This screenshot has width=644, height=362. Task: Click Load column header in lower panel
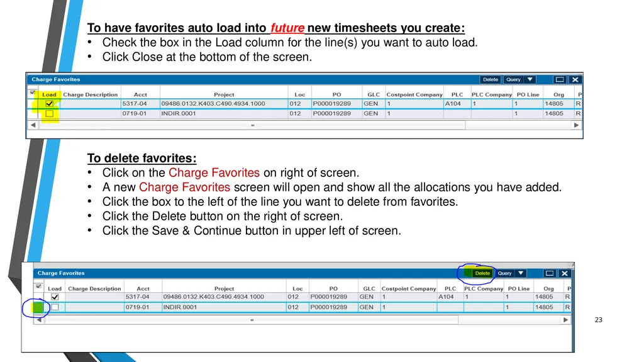(55, 289)
